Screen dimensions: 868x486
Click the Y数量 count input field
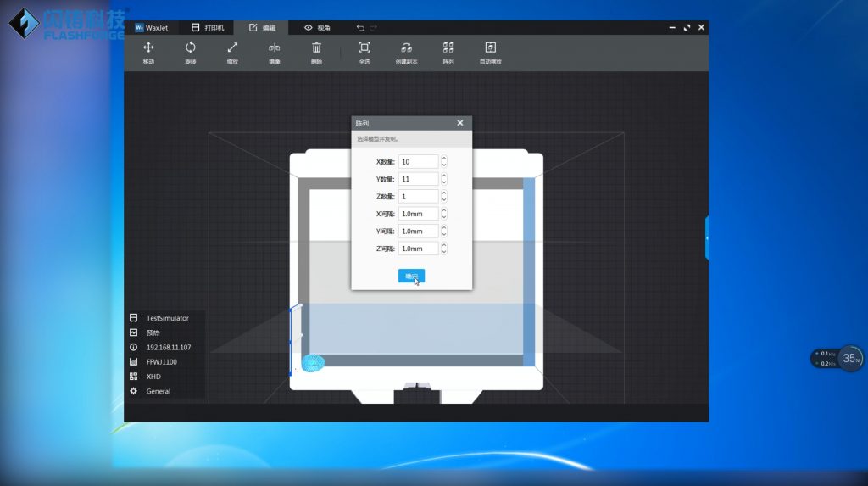pos(418,179)
